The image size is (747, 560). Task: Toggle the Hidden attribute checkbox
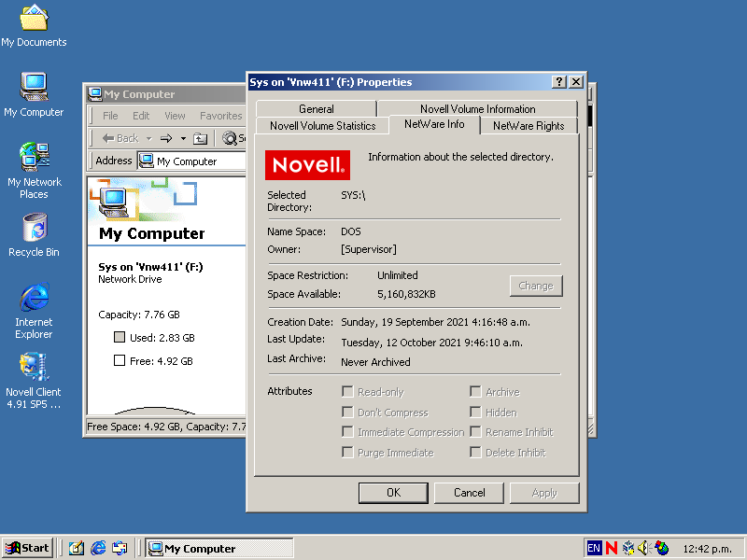pos(475,412)
